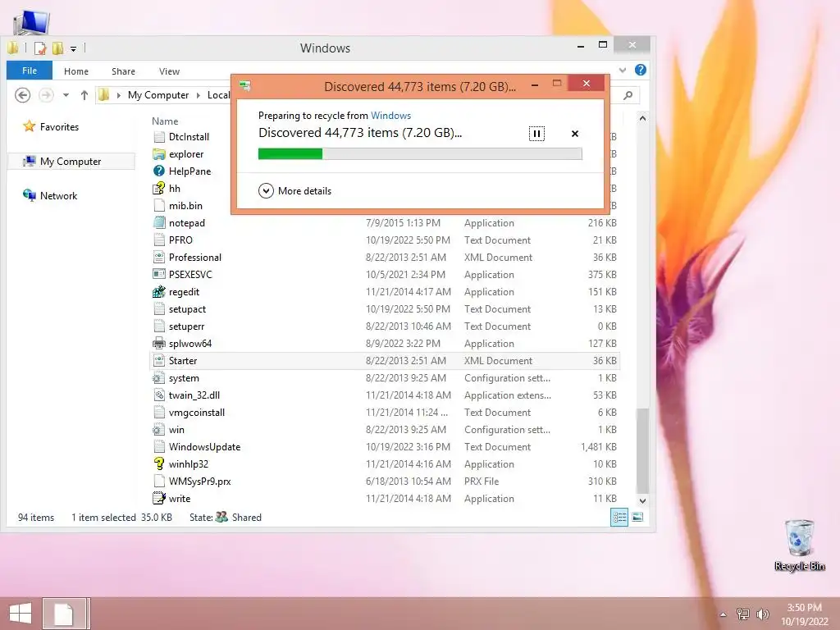The height and width of the screenshot is (630, 840).
Task: Click the win configuration settings icon
Action: point(158,430)
